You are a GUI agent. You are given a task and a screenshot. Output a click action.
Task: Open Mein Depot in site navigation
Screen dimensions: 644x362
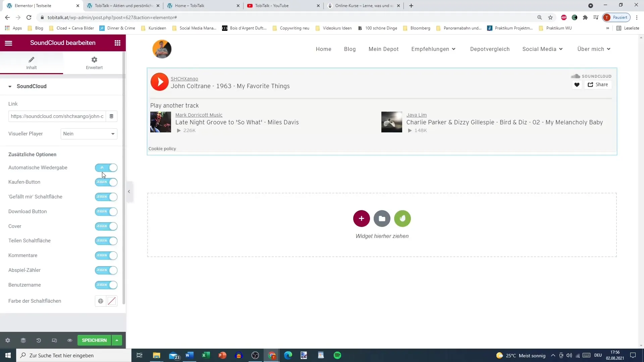[x=383, y=49]
